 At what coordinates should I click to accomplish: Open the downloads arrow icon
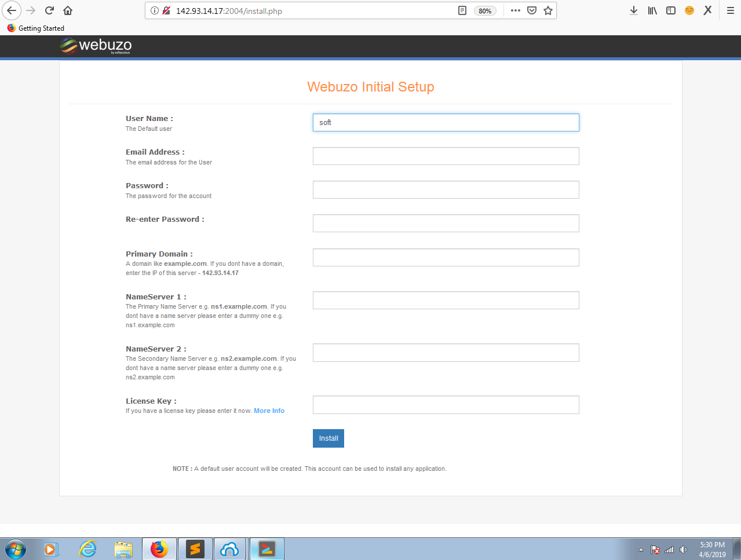634,10
